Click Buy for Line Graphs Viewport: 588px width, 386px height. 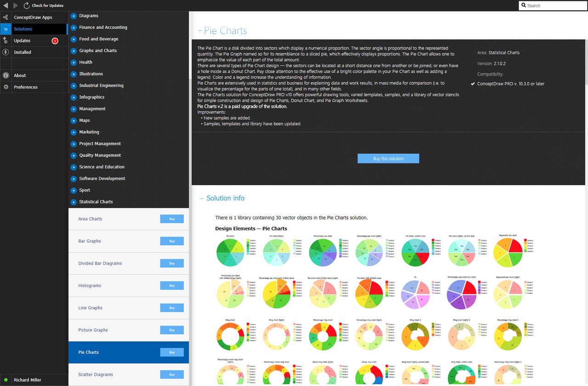[172, 308]
